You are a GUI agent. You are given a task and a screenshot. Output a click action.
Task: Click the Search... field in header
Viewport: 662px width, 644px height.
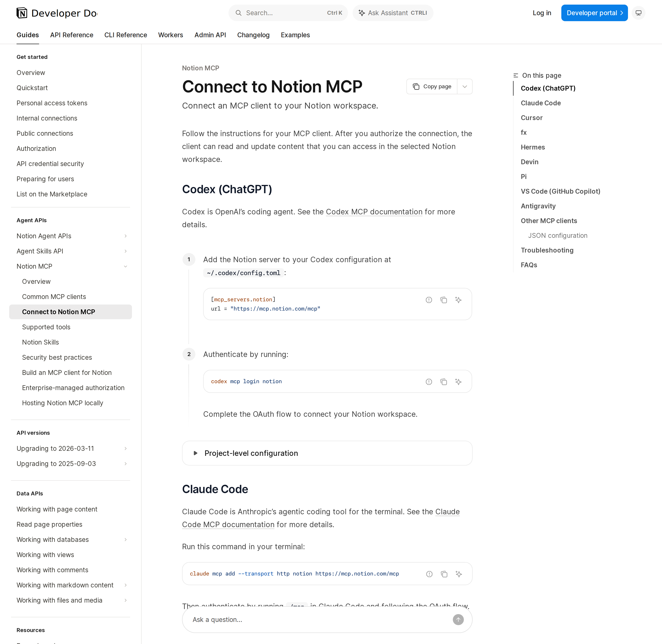click(x=288, y=13)
